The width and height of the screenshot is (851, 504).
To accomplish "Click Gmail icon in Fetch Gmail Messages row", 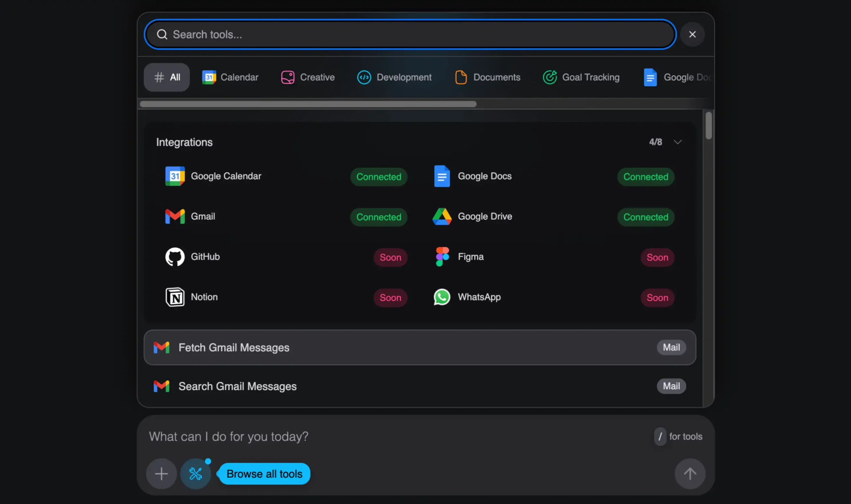I will (161, 347).
